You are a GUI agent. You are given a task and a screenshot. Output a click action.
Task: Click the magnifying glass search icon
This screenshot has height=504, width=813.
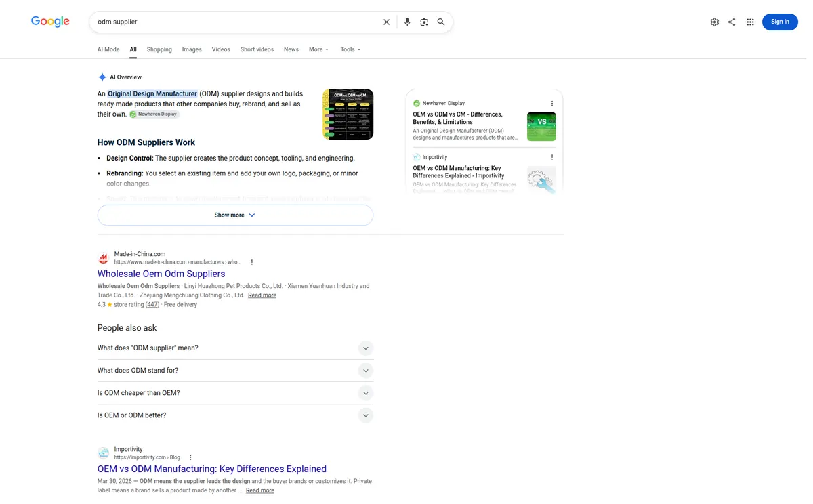[441, 22]
